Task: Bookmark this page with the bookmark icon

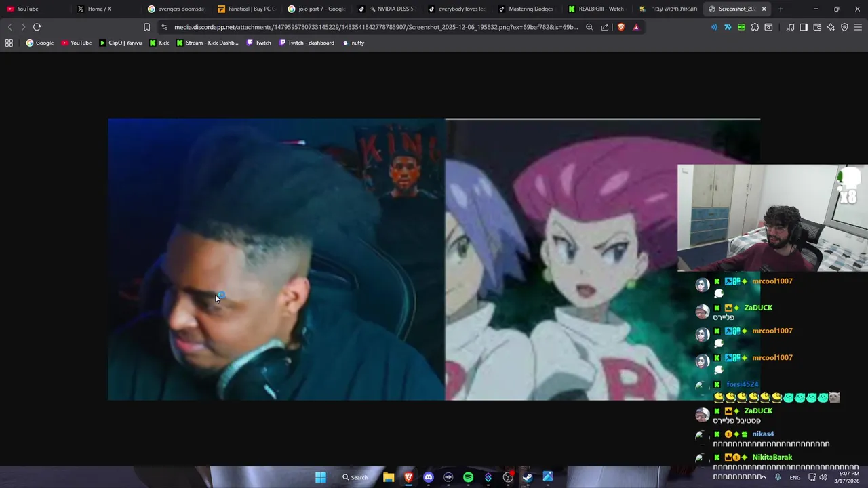Action: pos(146,27)
